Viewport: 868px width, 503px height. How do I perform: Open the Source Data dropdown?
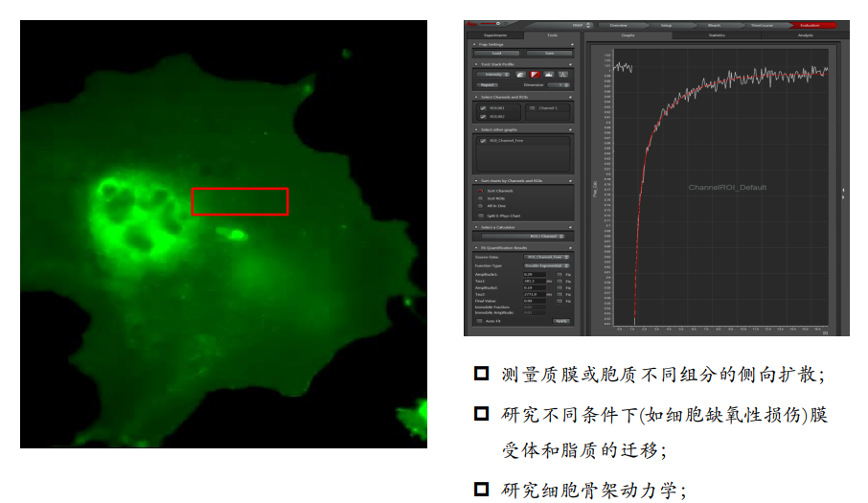546,258
